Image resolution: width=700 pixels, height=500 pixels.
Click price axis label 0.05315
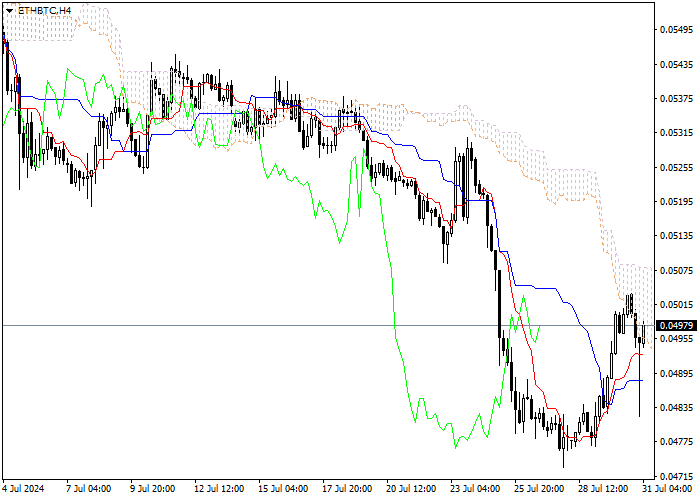point(676,133)
